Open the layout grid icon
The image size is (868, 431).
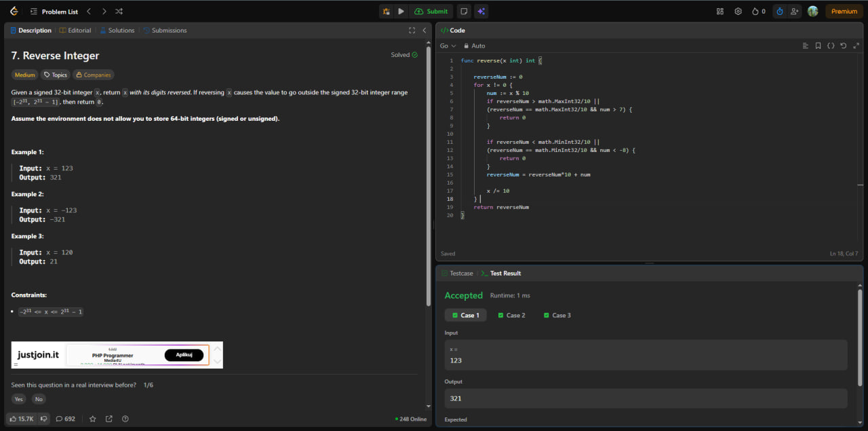720,12
